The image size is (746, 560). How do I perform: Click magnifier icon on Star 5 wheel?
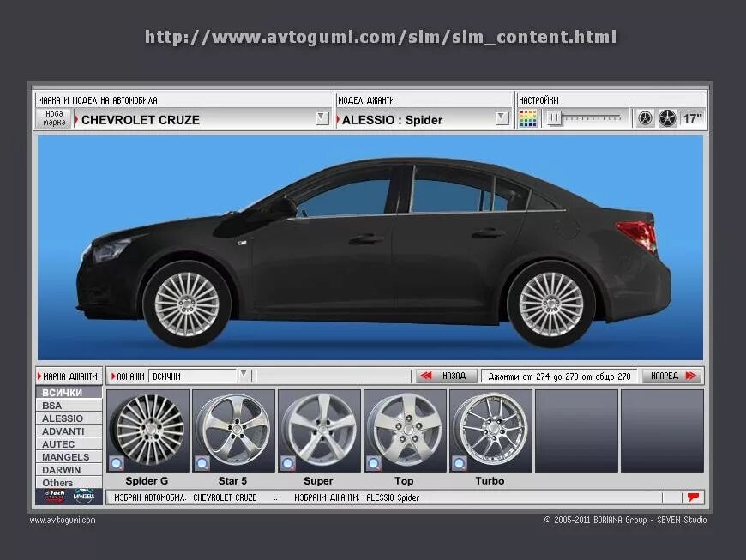202,463
